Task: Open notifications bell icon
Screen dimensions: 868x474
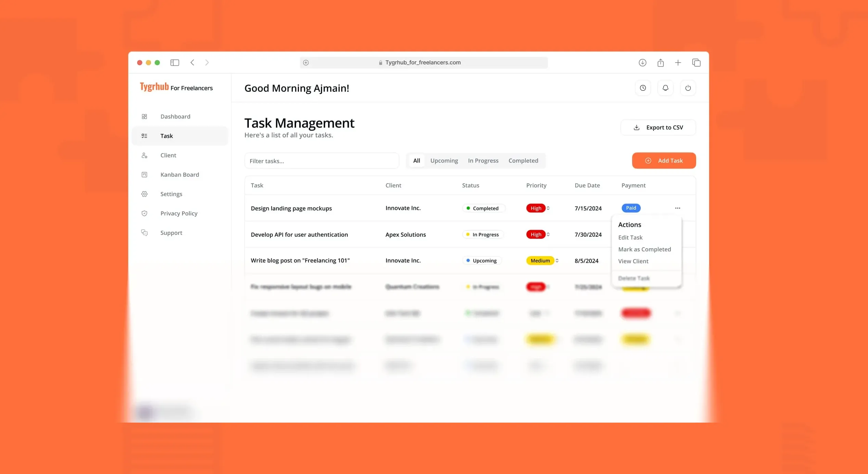Action: click(x=665, y=88)
